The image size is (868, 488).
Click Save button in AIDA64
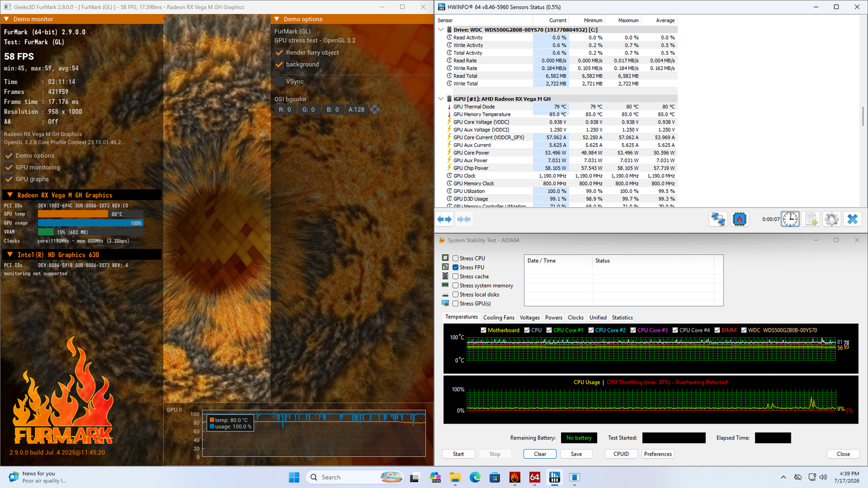(x=576, y=454)
